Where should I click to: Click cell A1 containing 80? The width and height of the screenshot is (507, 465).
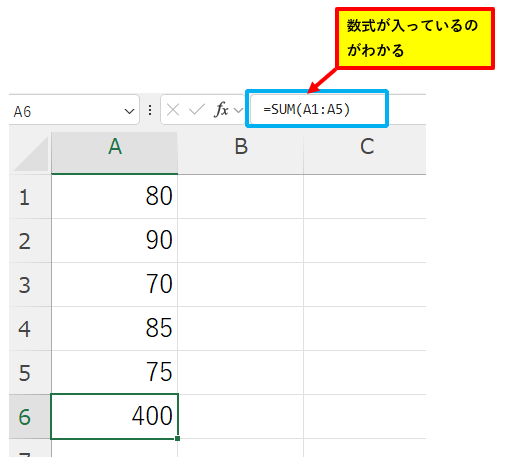click(115, 197)
